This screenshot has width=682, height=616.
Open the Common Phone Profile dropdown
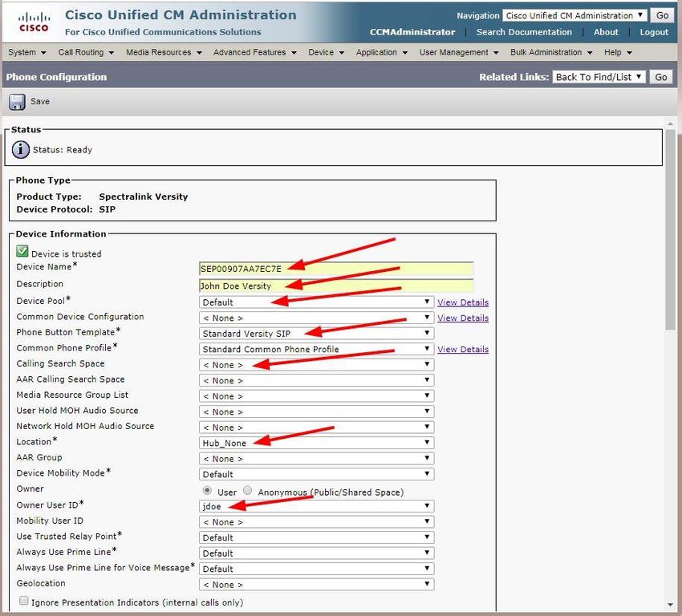[316, 349]
